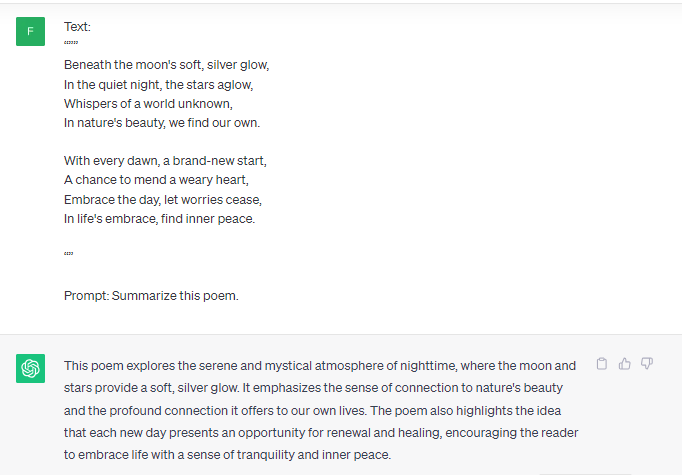The width and height of the screenshot is (682, 475).
Task: Click "In nature's beauty, we find our own."
Action: tap(162, 123)
